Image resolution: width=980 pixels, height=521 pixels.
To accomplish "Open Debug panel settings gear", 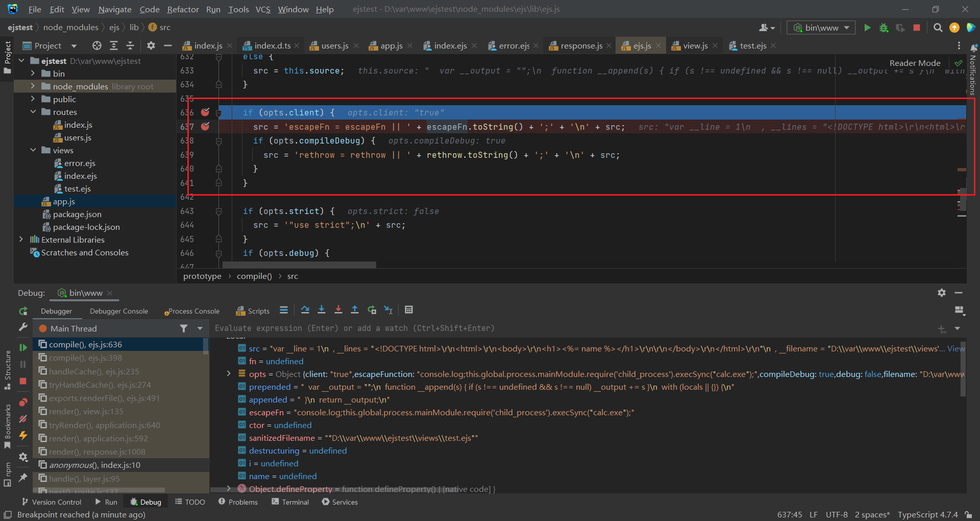I will pos(942,293).
